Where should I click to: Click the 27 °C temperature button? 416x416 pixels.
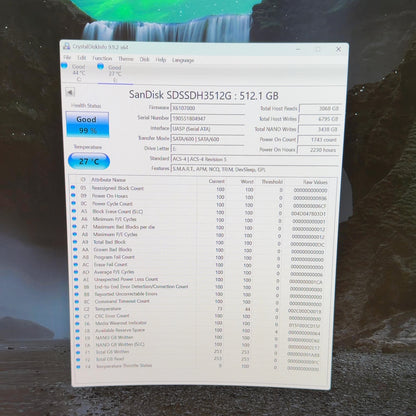pos(89,161)
